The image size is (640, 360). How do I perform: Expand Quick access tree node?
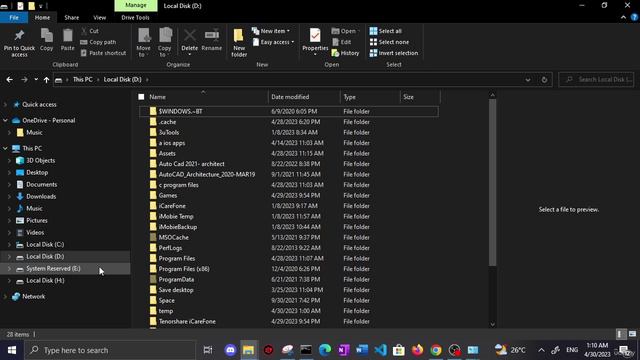pos(5,104)
